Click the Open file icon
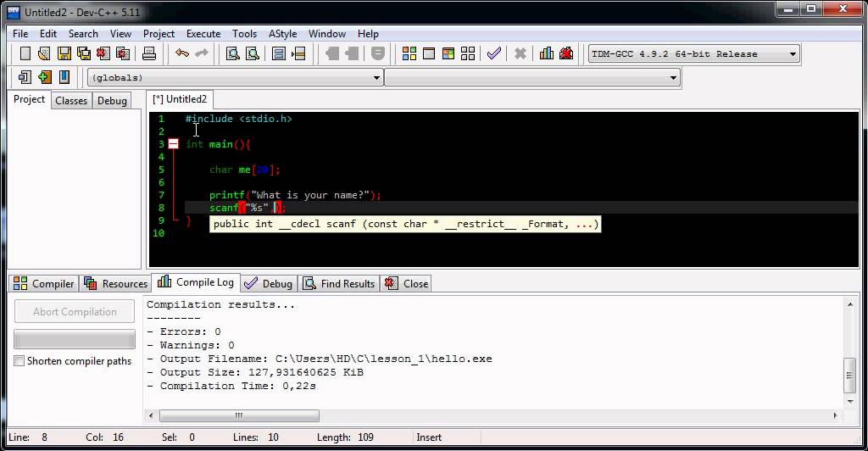Viewport: 868px width, 451px height. 44,53
